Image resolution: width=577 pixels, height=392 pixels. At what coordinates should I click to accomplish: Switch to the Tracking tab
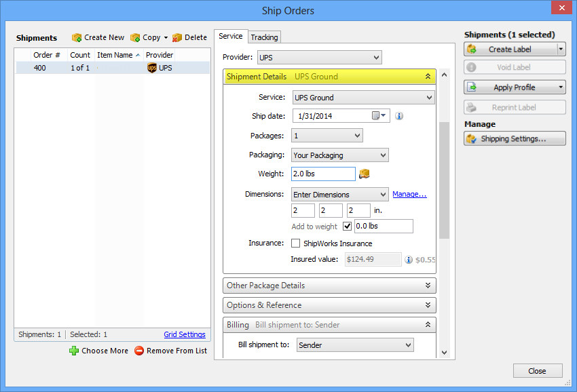tap(264, 37)
